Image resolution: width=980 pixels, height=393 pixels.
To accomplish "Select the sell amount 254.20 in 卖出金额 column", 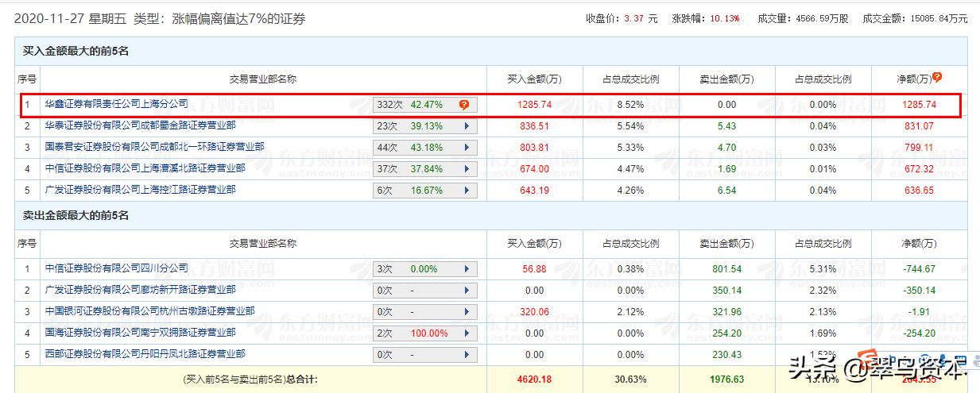I will (x=726, y=333).
